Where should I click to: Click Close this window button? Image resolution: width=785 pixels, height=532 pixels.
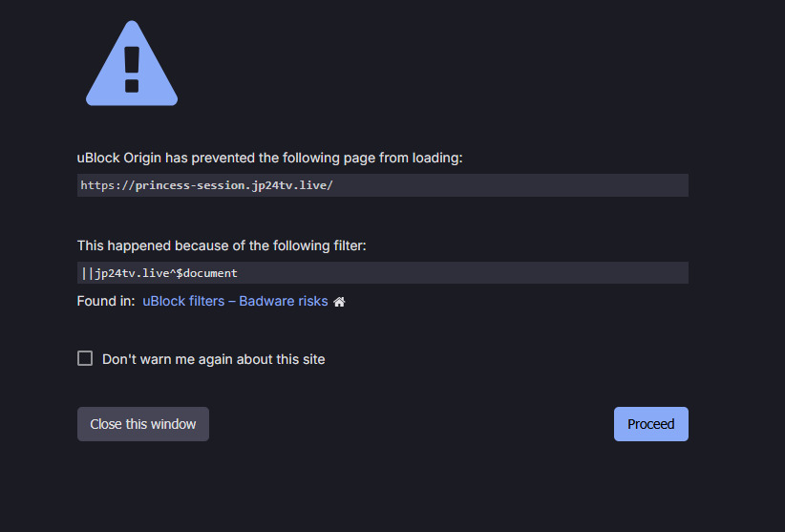click(x=143, y=424)
